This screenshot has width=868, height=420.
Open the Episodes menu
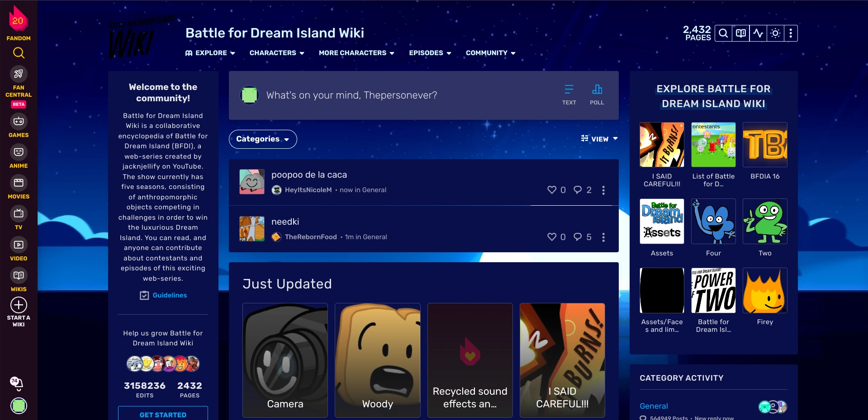coord(430,53)
